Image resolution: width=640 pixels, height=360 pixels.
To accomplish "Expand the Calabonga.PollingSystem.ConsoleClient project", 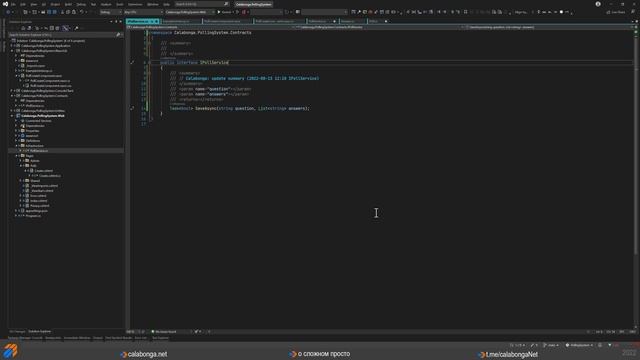I will 12,91.
